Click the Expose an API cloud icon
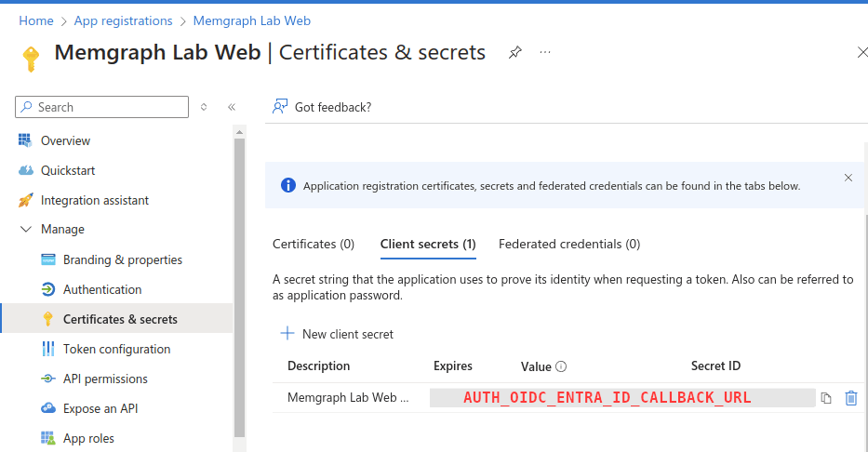 [x=48, y=407]
